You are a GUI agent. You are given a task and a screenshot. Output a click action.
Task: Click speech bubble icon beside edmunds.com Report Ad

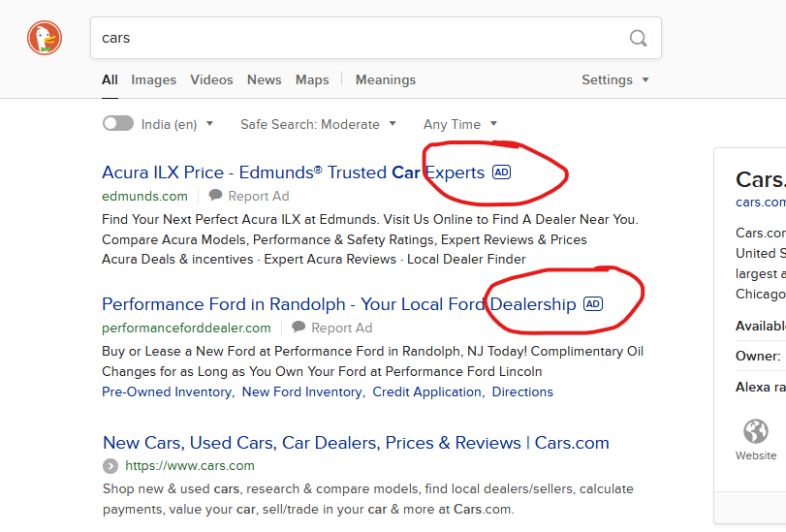pyautogui.click(x=215, y=195)
